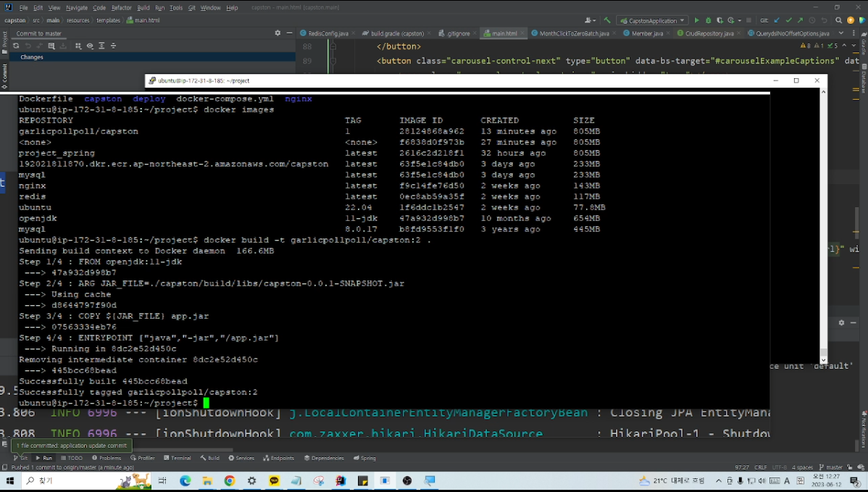Click the Git Update Project blue arrow
The image size is (868, 492).
pyautogui.click(x=777, y=20)
